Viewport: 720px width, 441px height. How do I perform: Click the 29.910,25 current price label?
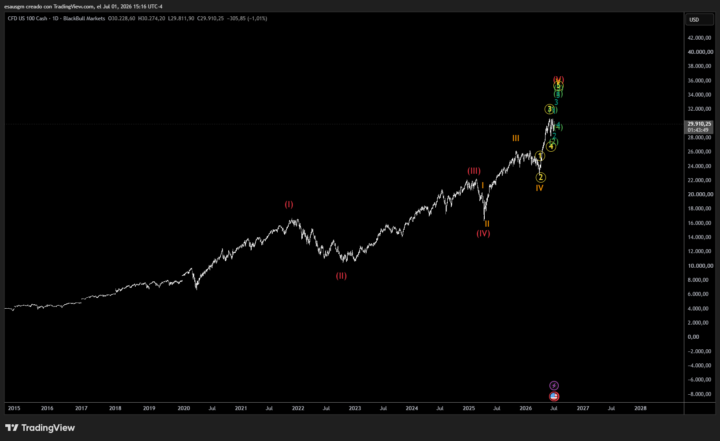699,124
